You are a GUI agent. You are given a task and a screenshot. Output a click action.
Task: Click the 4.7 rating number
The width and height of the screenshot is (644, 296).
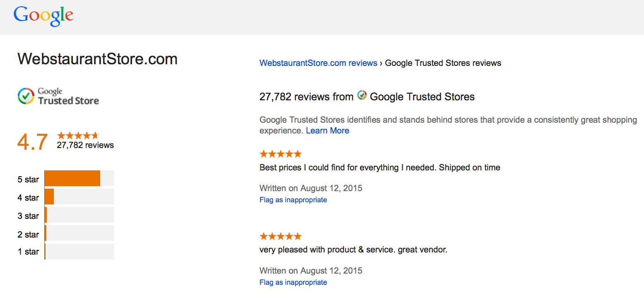[31, 142]
